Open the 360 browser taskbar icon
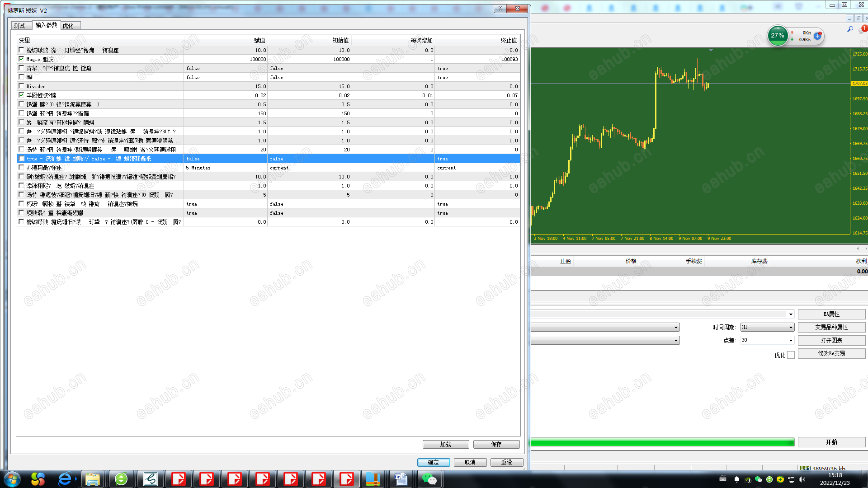Screen dimensions: 868x488 click(x=121, y=479)
